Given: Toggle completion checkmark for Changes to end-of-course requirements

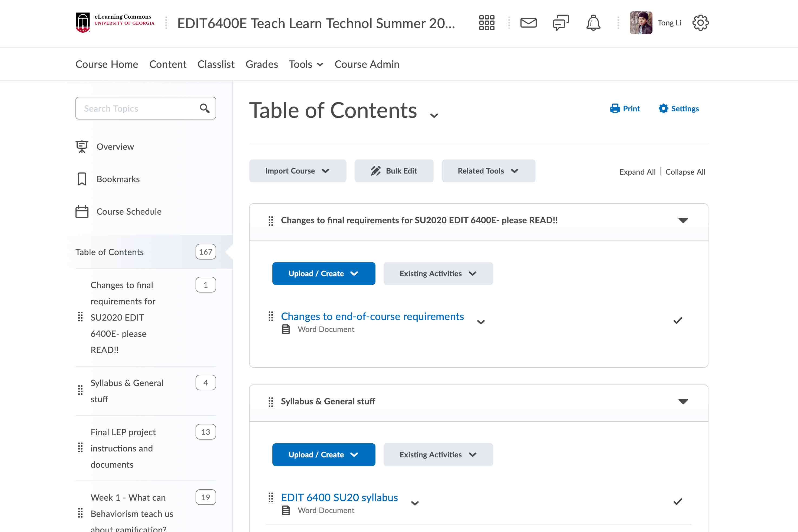Looking at the screenshot, I should point(678,321).
